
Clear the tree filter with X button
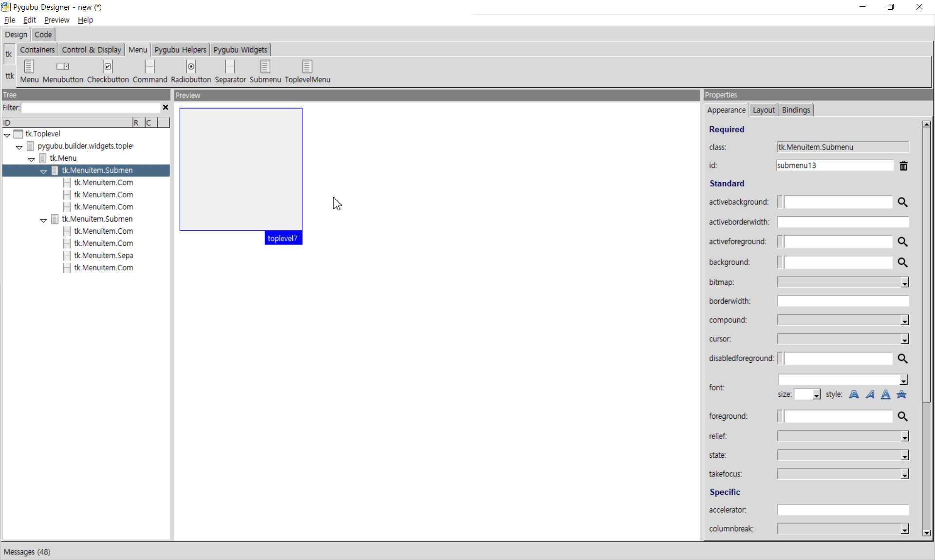[x=165, y=108]
